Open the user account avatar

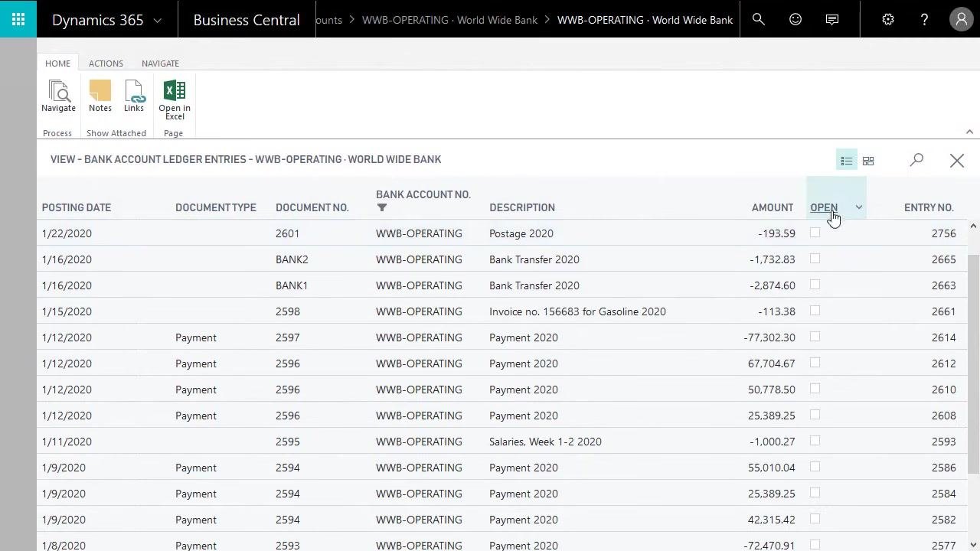coord(961,19)
